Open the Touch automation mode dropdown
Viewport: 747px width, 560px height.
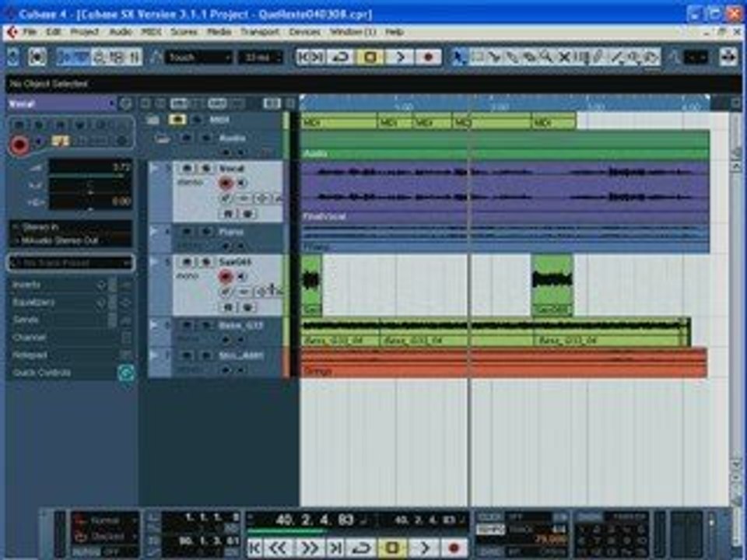(198, 58)
